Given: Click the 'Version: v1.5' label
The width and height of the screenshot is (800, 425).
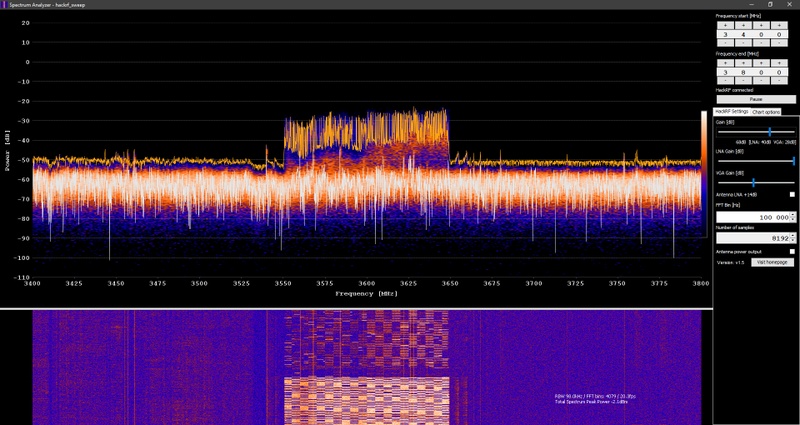Looking at the screenshot, I should click(x=731, y=262).
